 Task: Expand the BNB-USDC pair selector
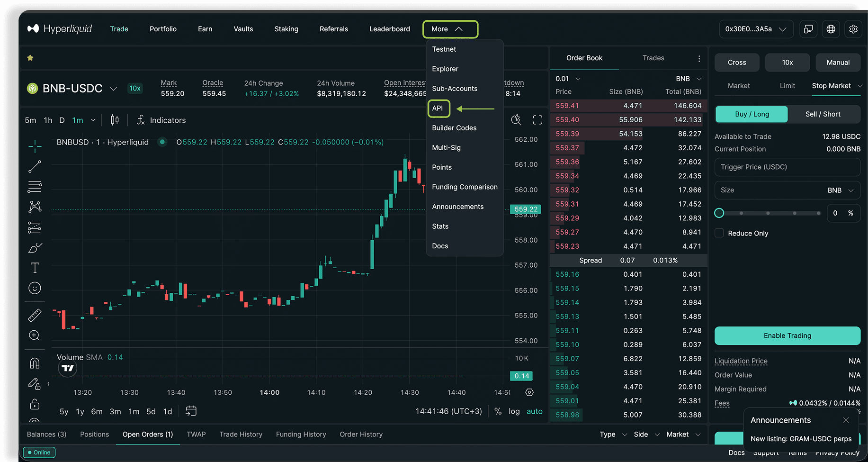(113, 89)
